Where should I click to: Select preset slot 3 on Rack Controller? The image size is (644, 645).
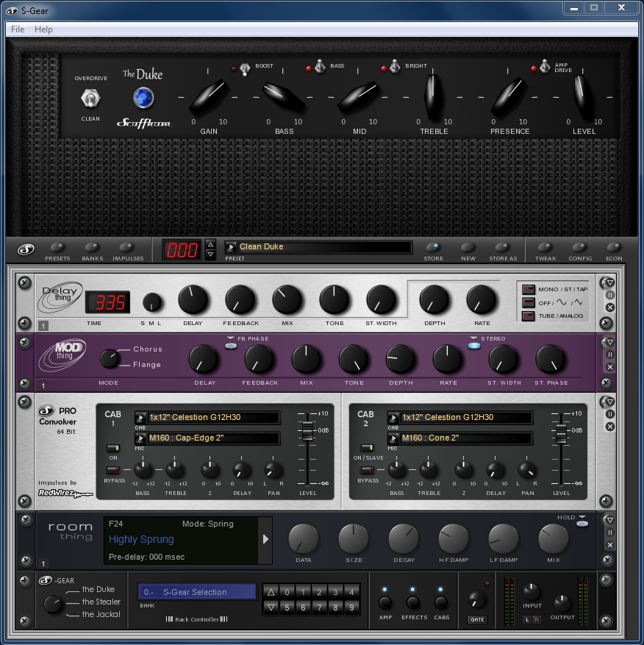pos(335,592)
